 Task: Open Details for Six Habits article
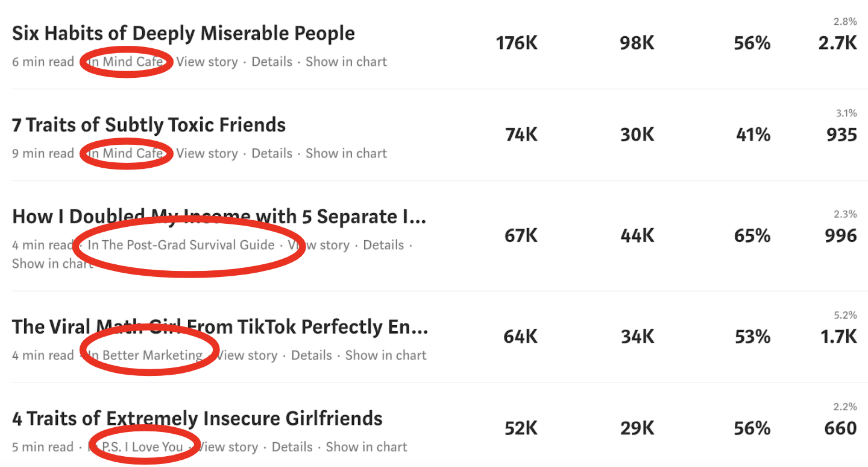(272, 62)
